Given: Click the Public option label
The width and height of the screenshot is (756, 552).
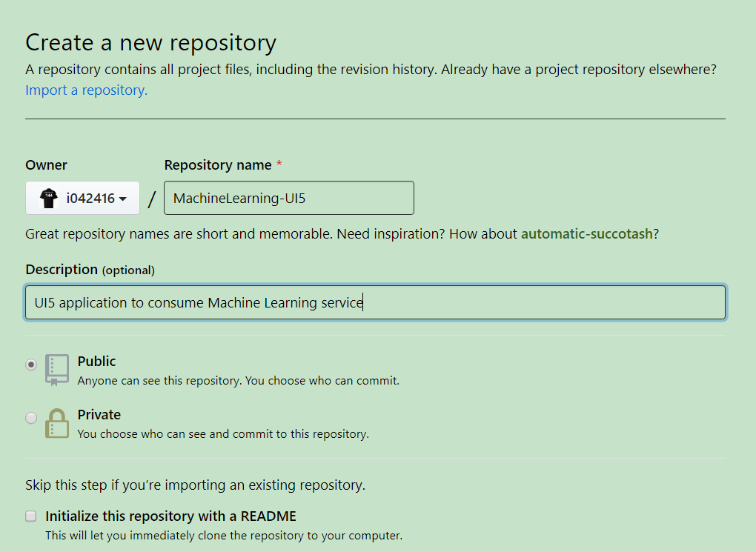Looking at the screenshot, I should click(96, 361).
